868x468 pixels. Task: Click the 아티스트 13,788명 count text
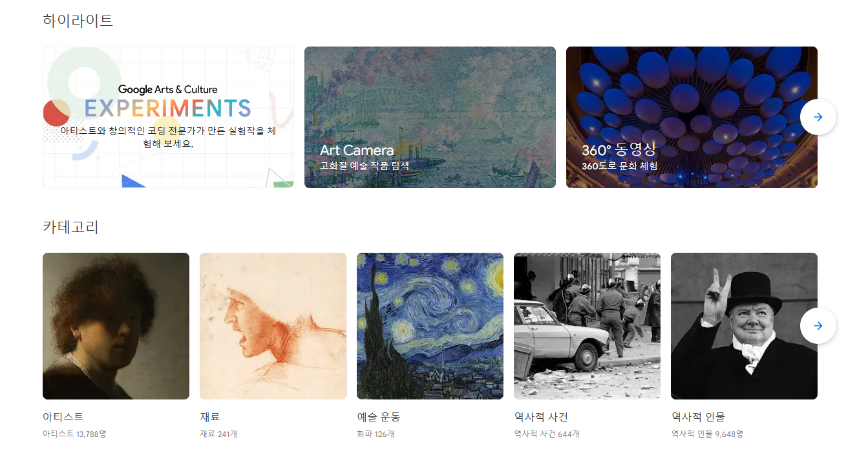pos(74,434)
